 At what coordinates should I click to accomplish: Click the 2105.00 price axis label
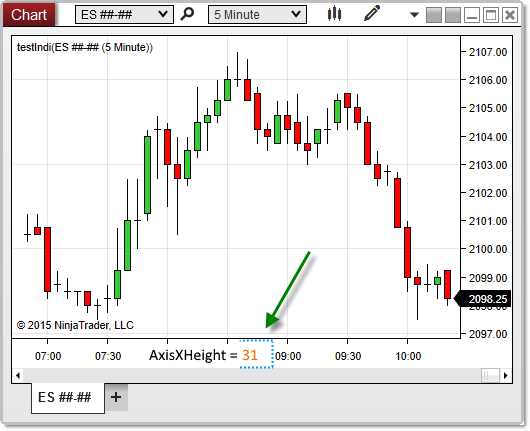[488, 108]
